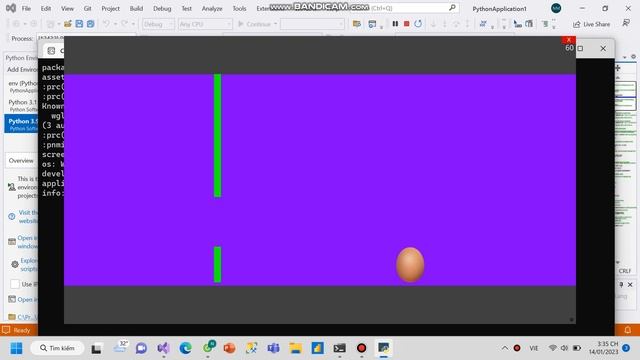Open the Git menu
640x360 pixels.
pyautogui.click(x=87, y=8)
